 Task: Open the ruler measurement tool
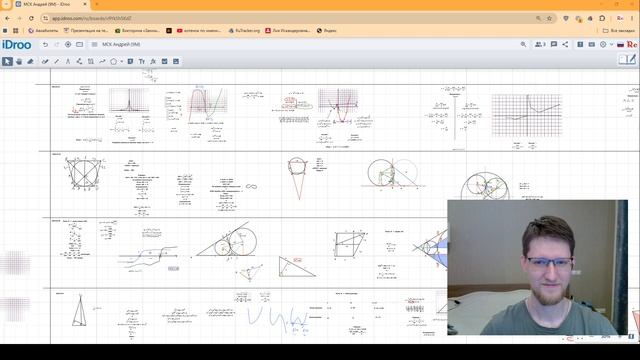click(91, 61)
